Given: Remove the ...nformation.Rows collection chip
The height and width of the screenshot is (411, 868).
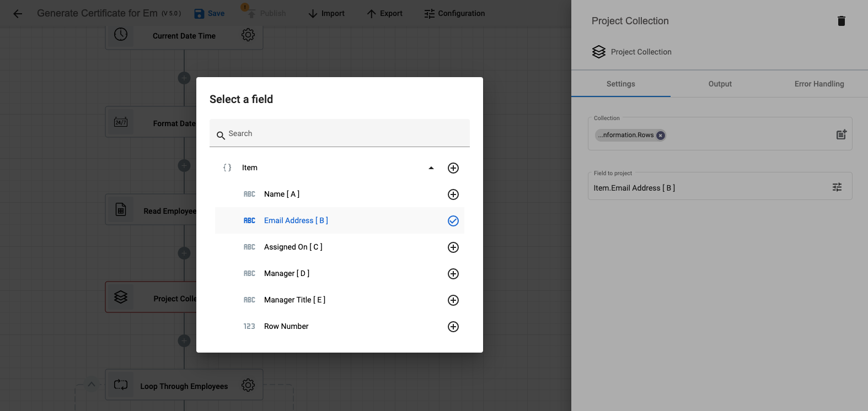Looking at the screenshot, I should [x=660, y=135].
